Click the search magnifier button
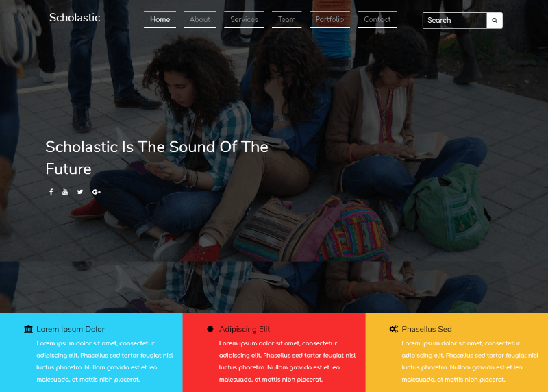Viewport: 548px width, 392px height. click(494, 21)
